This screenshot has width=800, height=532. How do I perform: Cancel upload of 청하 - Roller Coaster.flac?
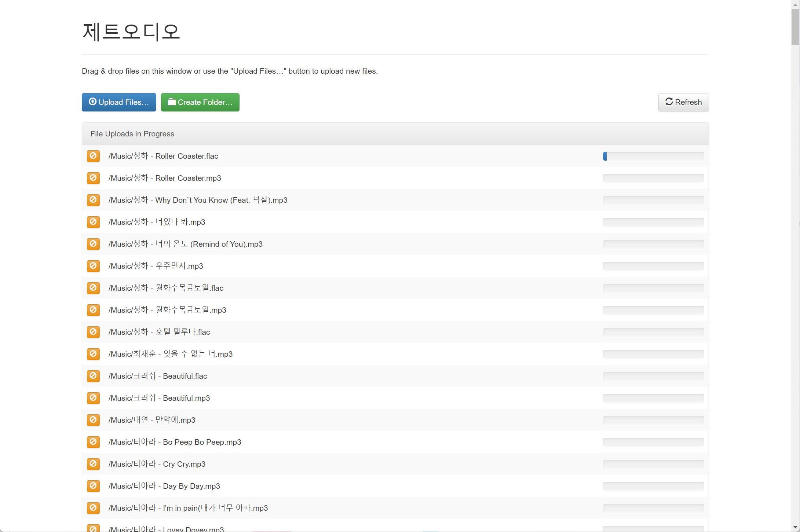(x=93, y=156)
